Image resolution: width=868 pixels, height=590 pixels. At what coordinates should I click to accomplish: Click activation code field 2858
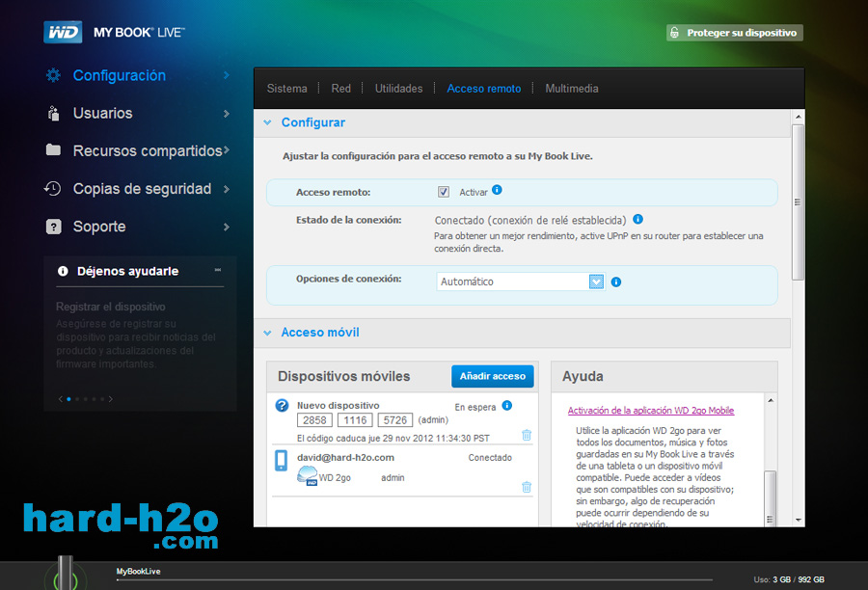pyautogui.click(x=314, y=420)
